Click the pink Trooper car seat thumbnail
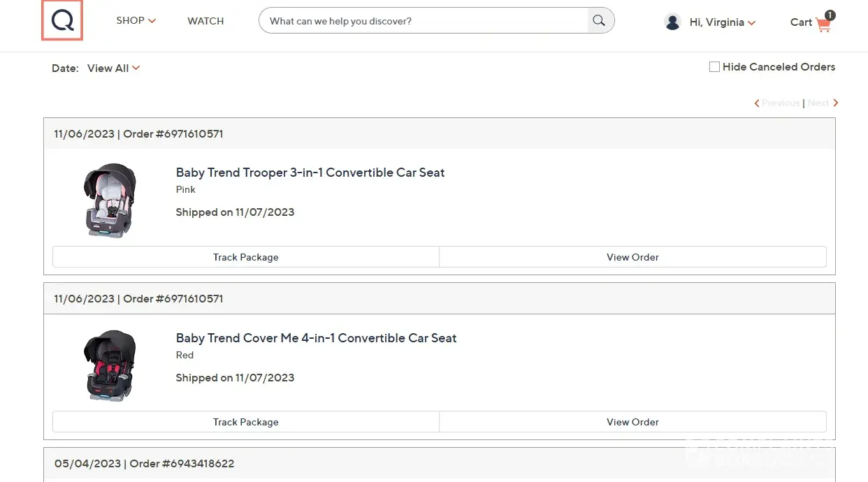The image size is (868, 482). tap(110, 200)
